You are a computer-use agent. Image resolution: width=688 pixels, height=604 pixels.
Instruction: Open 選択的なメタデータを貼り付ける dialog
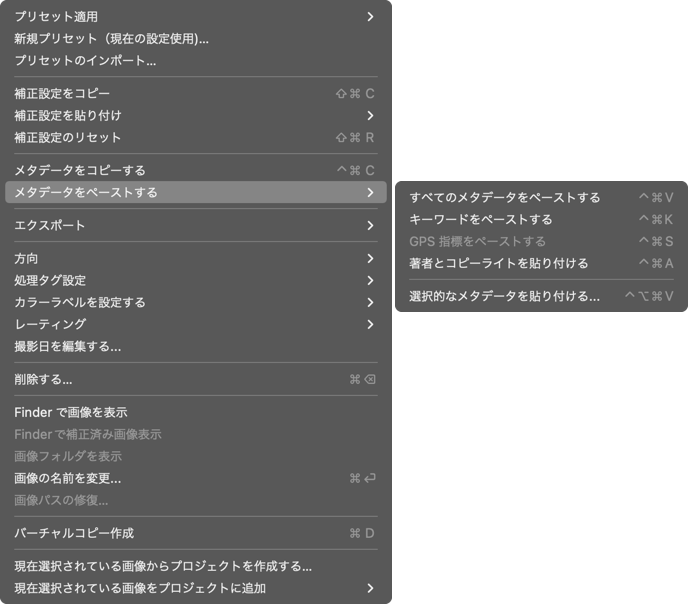[541, 296]
